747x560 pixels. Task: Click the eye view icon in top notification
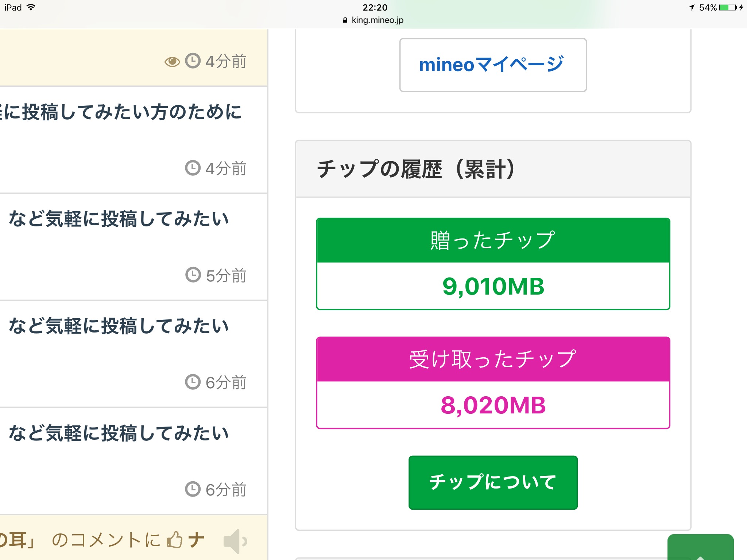coord(172,62)
